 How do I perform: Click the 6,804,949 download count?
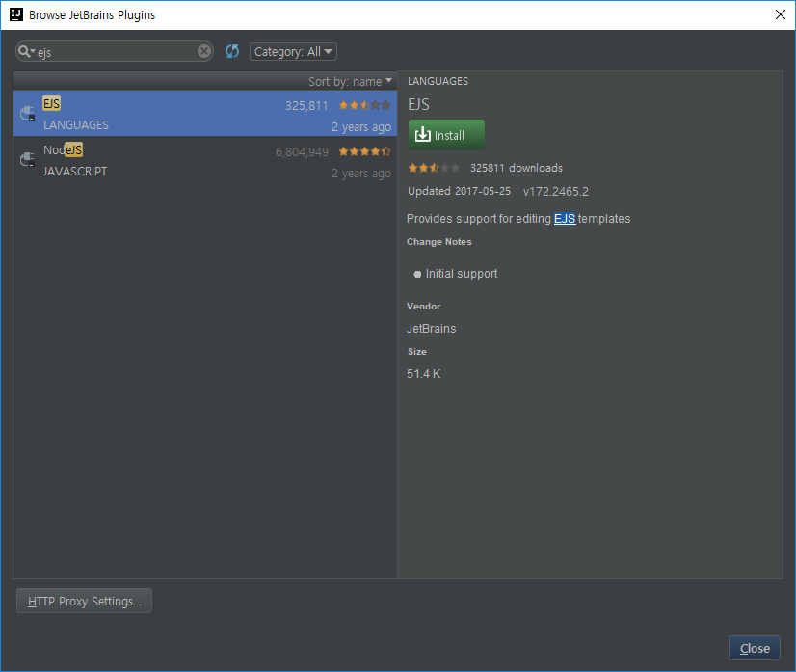click(302, 152)
